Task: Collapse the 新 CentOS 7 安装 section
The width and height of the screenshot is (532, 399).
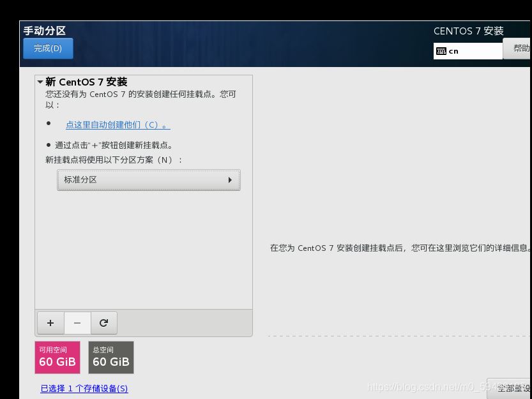Action: (x=40, y=82)
